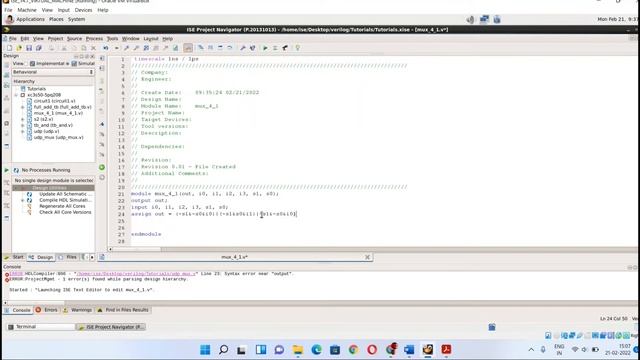Close the mux_4_1.v editor tab

(x=367, y=257)
